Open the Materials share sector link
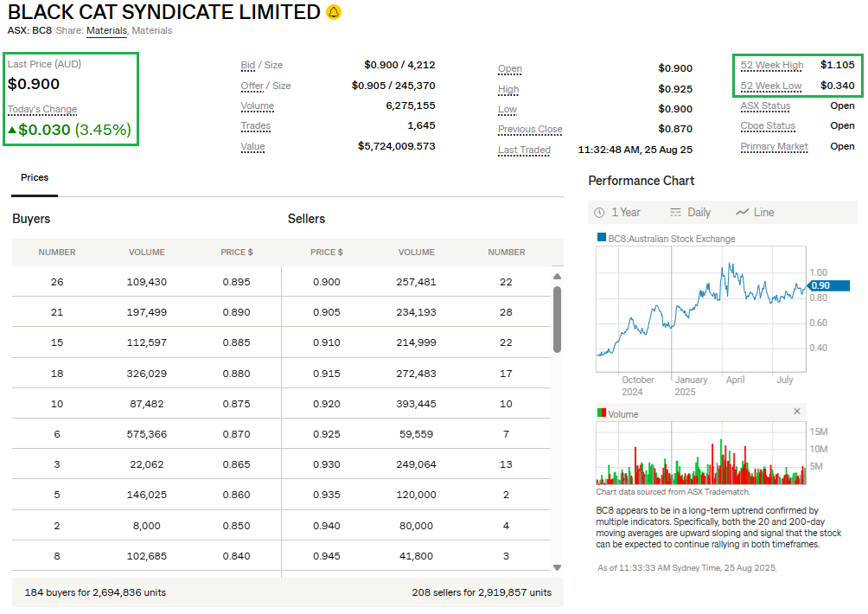The width and height of the screenshot is (868, 614). point(106,30)
